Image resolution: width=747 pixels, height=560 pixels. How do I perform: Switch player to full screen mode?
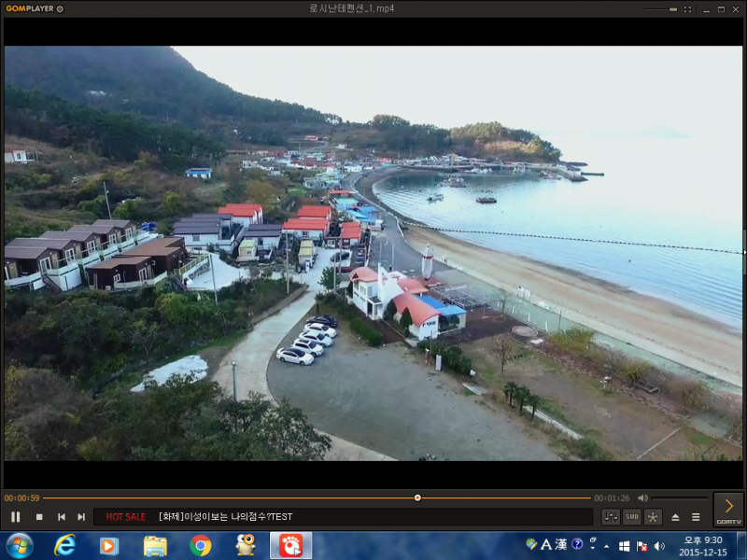[x=687, y=8]
